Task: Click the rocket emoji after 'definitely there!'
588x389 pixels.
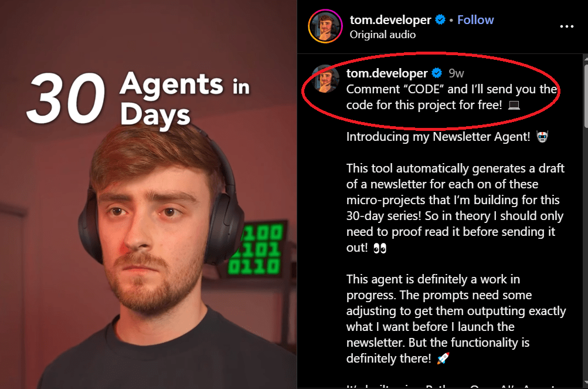Action: coord(443,358)
